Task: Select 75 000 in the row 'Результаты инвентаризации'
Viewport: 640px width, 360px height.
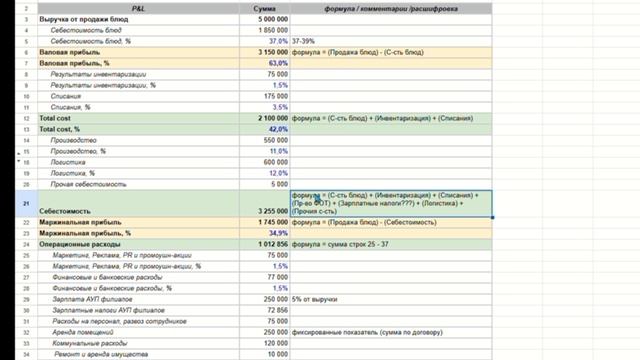Action: point(264,74)
